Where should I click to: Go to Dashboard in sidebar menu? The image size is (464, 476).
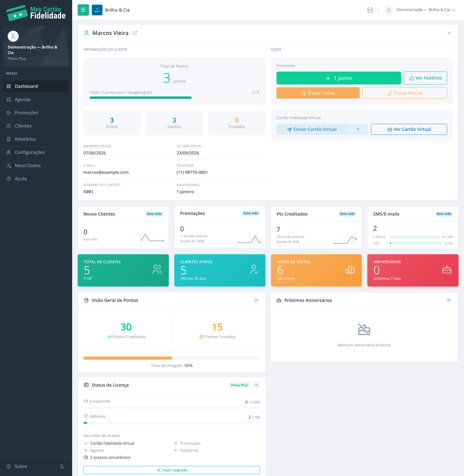pyautogui.click(x=36, y=86)
